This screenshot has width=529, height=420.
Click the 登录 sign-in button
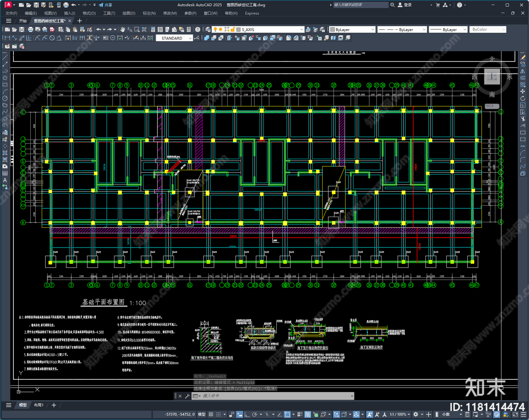pos(405,5)
